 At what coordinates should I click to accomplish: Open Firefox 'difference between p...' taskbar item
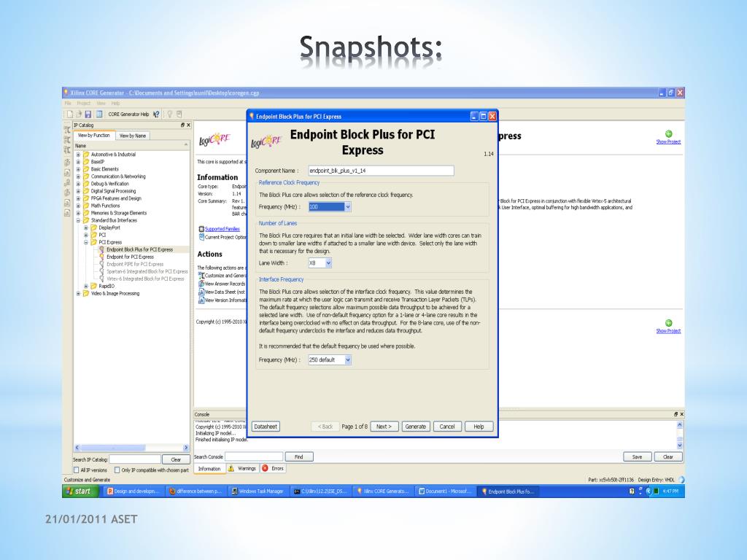tap(196, 491)
